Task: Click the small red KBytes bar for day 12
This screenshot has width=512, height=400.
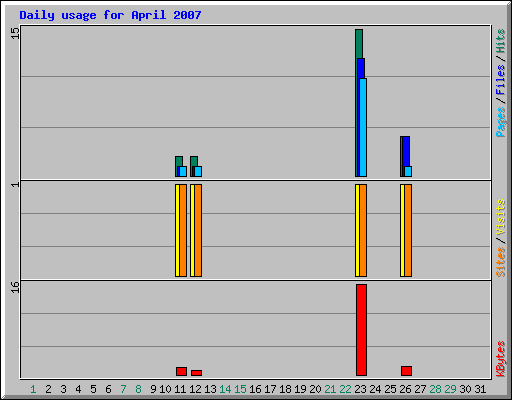Action: pos(196,373)
